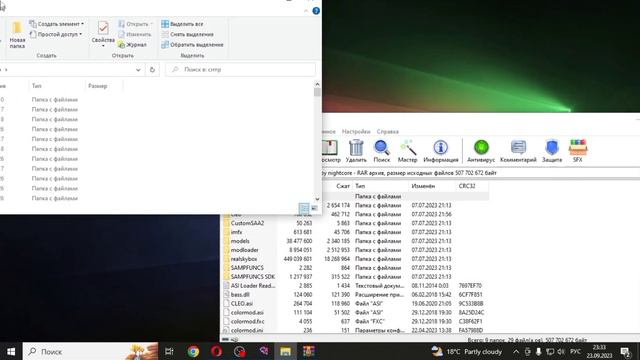This screenshot has width=640, height=360.
Task: Select the bass.dll file in WinRAR
Action: point(240,295)
